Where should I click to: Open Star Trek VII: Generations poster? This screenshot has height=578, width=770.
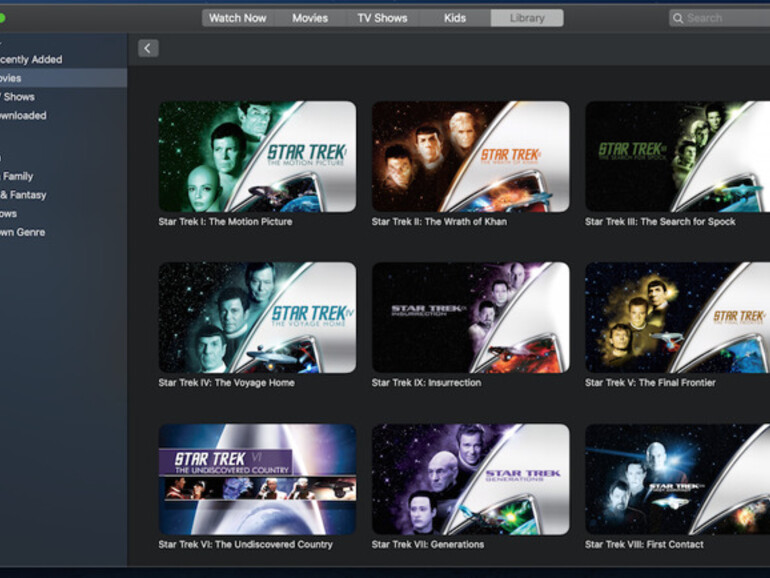pos(470,479)
